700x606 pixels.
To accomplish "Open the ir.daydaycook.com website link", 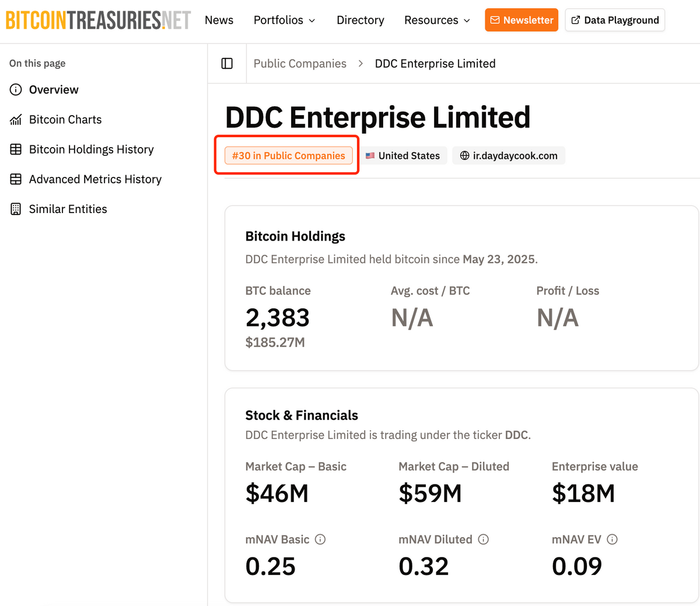I will coord(509,155).
